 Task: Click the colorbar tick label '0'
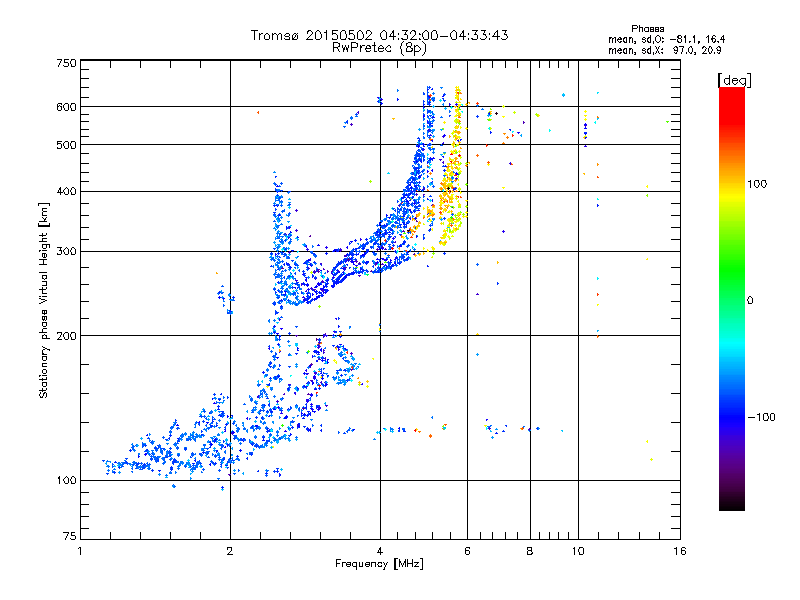tap(750, 300)
